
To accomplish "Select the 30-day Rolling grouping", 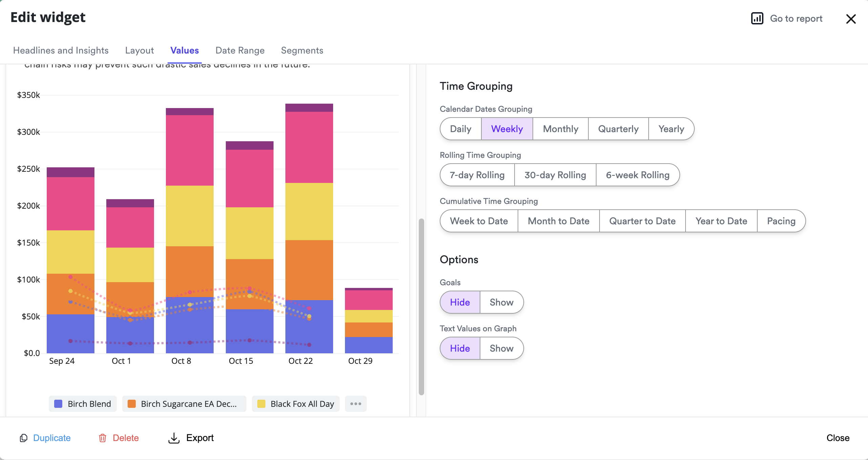I will (x=555, y=175).
